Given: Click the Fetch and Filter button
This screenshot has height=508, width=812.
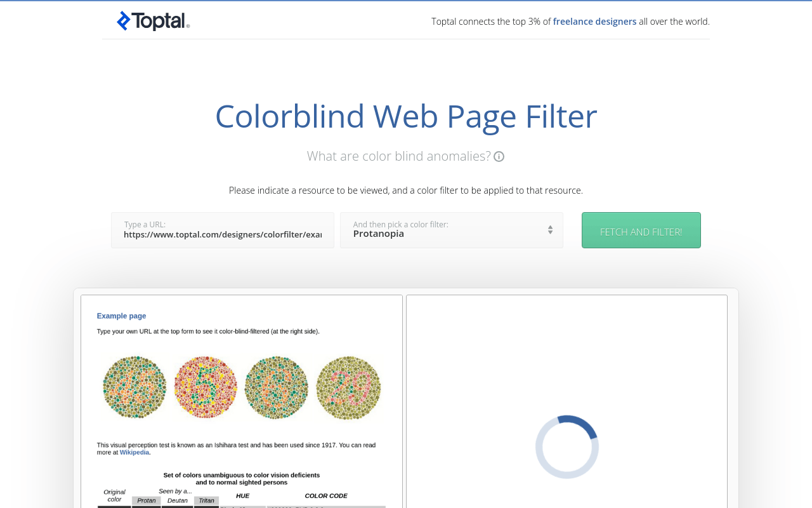Looking at the screenshot, I should pyautogui.click(x=641, y=230).
